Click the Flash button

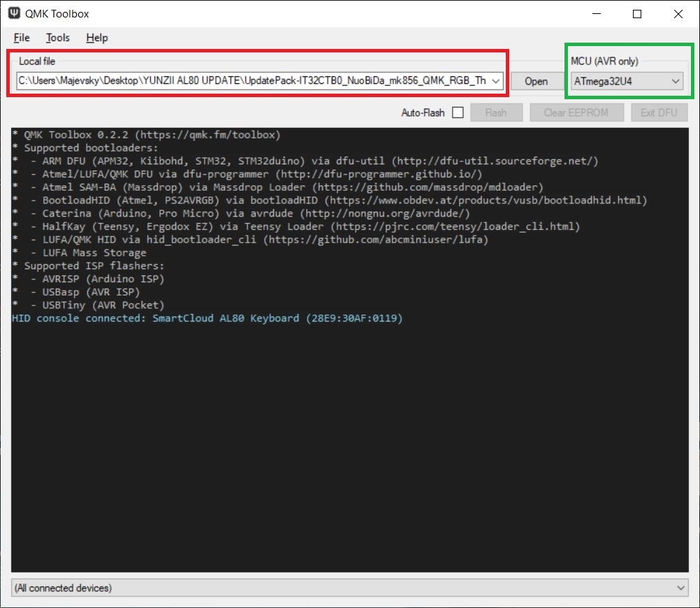[x=496, y=113]
